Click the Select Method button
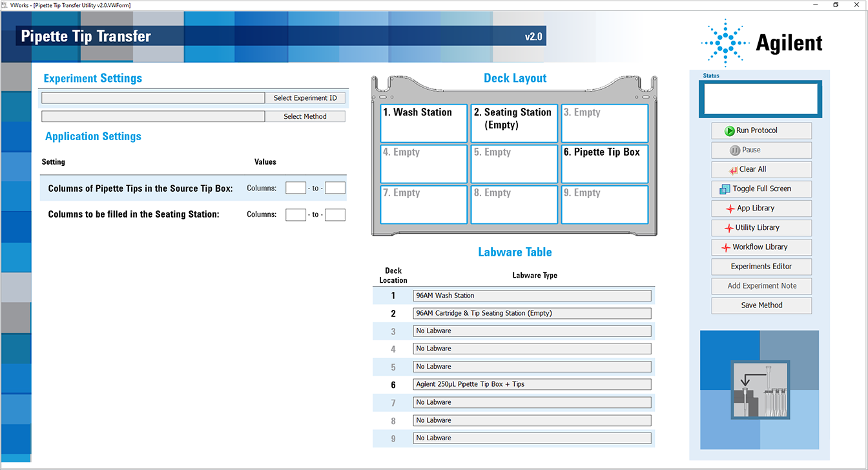This screenshot has width=868, height=470. tap(305, 117)
